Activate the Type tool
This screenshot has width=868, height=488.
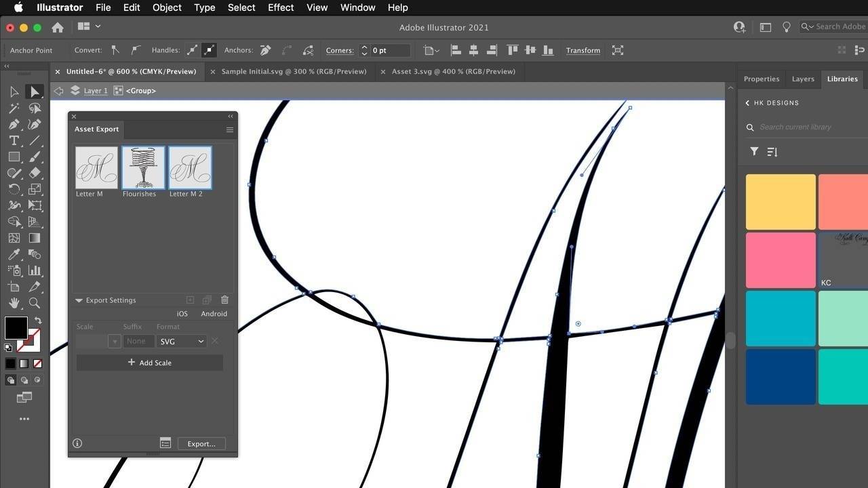14,140
